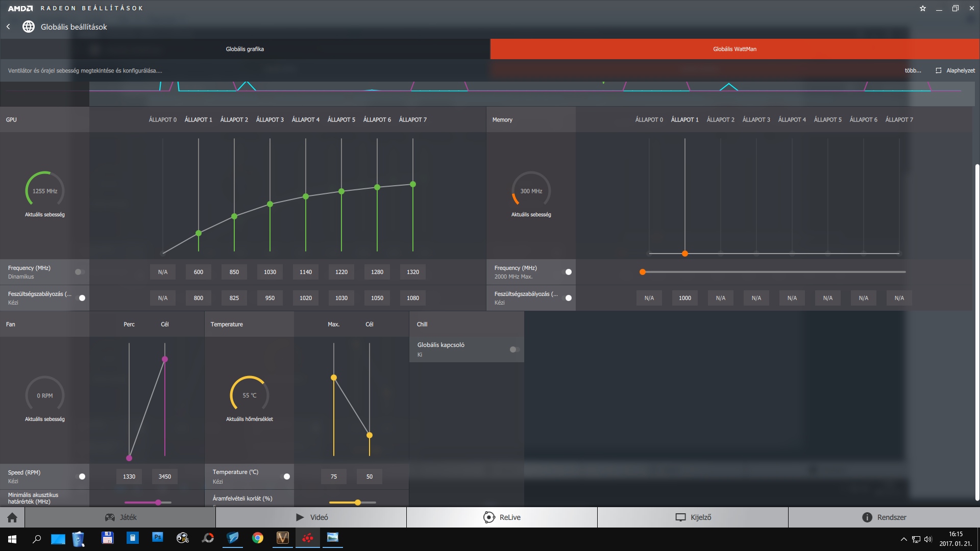
Task: Click the Alaphelyzet reset icon
Action: click(x=939, y=70)
